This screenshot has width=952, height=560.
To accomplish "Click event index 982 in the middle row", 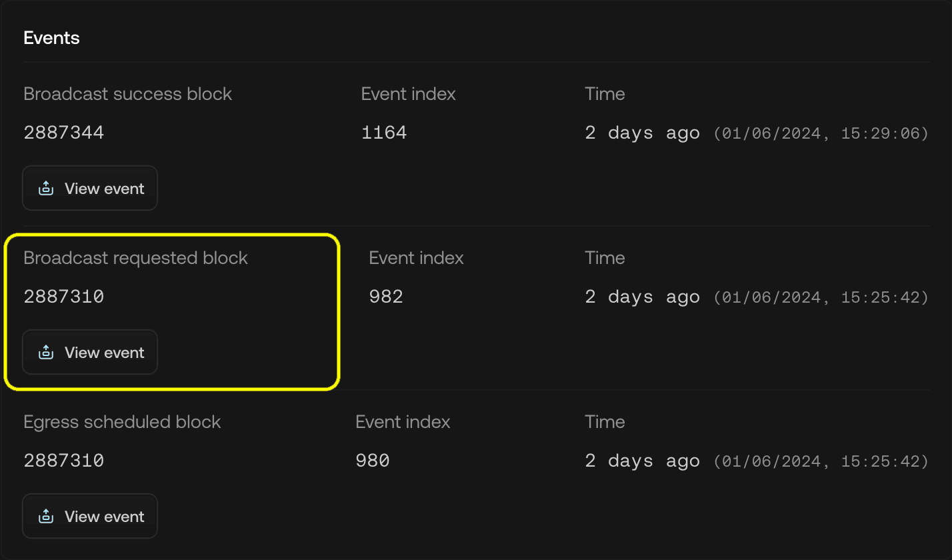I will tap(386, 296).
